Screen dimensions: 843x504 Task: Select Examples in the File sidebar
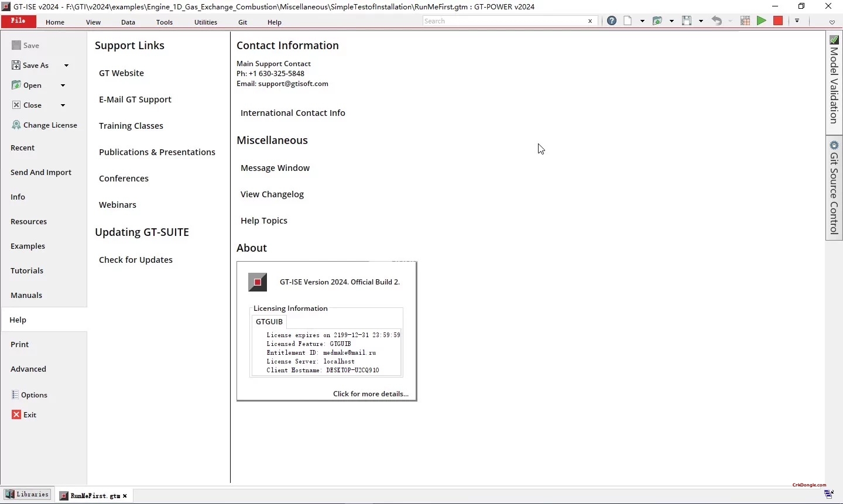28,246
